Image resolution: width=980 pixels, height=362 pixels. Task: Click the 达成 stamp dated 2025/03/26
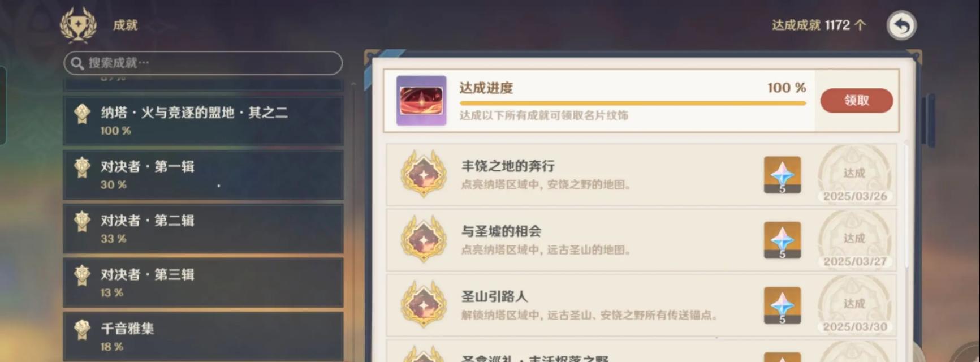pyautogui.click(x=854, y=175)
